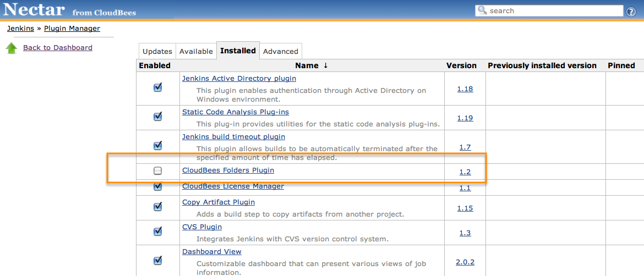Uncheck the CVS Plugin enabled checkbox
Viewport: 644px width, 276px height.
[x=158, y=231]
